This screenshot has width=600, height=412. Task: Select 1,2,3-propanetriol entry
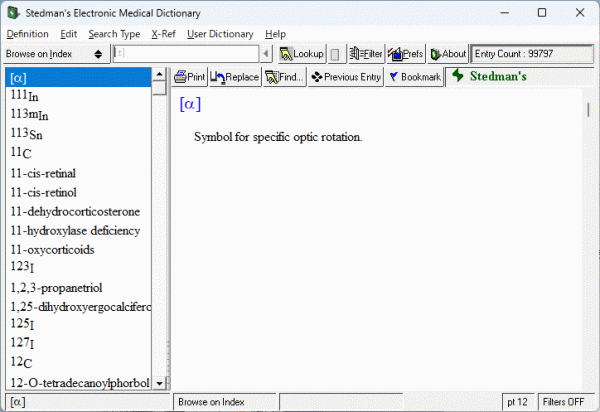click(x=78, y=288)
